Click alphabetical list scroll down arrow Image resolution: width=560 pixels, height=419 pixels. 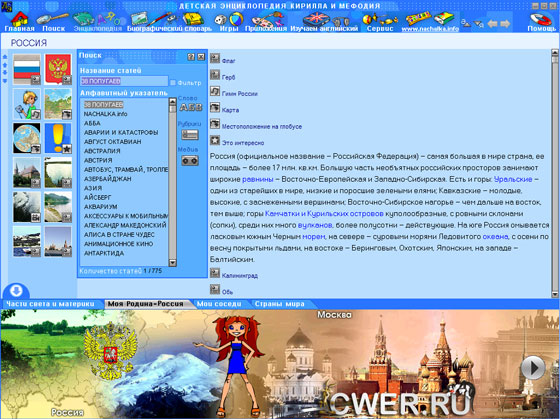tap(172, 263)
